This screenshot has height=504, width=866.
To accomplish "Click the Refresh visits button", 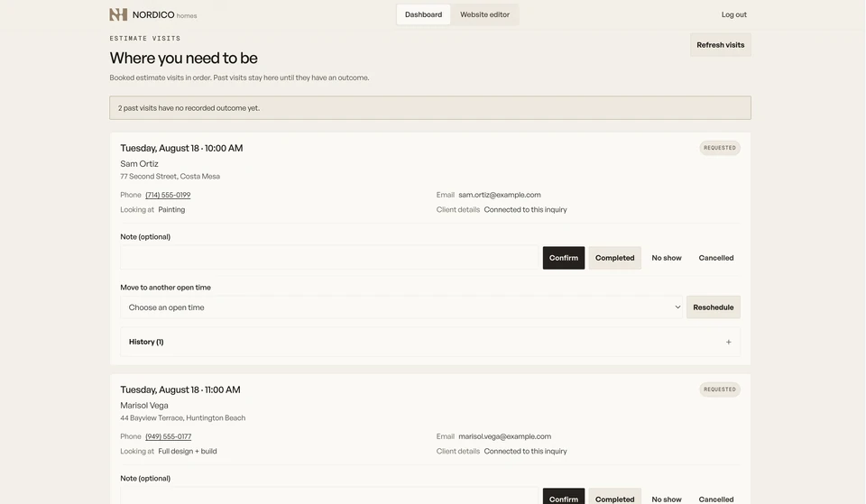I will pyautogui.click(x=720, y=45).
